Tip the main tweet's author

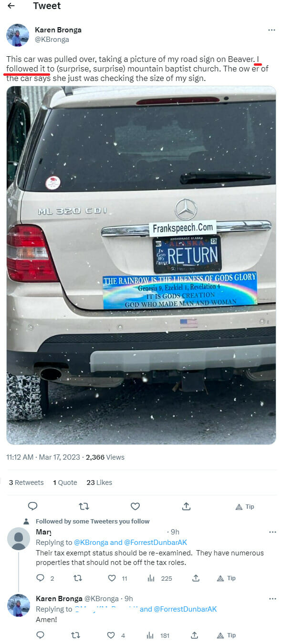[245, 506]
